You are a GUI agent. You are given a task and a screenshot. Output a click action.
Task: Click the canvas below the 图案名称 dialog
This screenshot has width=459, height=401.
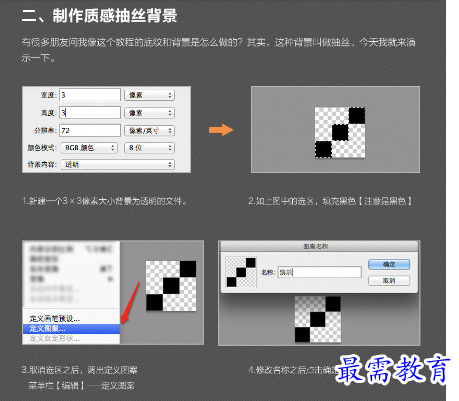pos(318,319)
